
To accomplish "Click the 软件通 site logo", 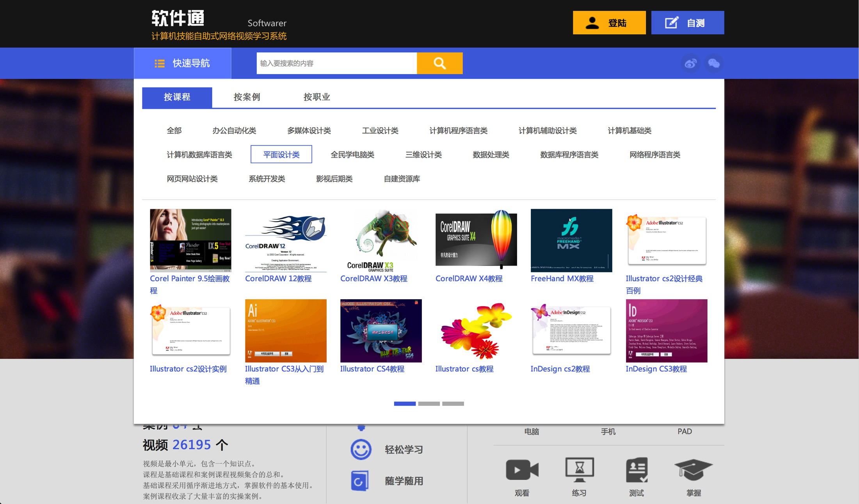I will pos(178,18).
